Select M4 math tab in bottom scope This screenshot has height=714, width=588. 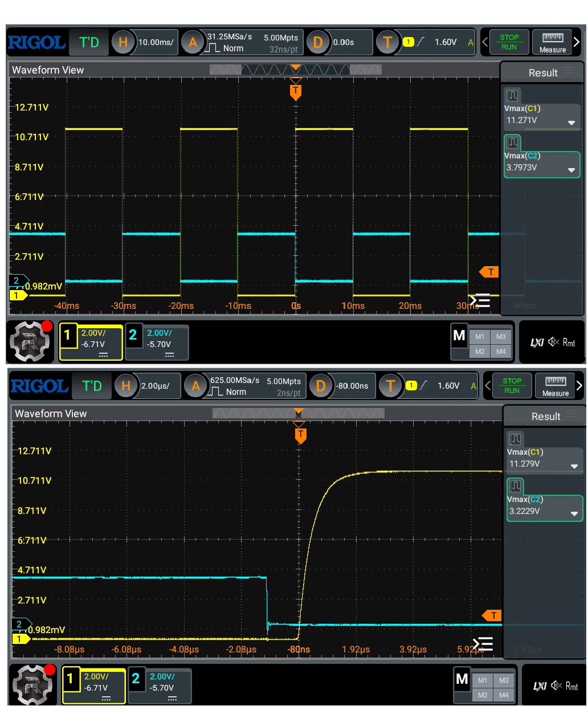[x=504, y=695]
